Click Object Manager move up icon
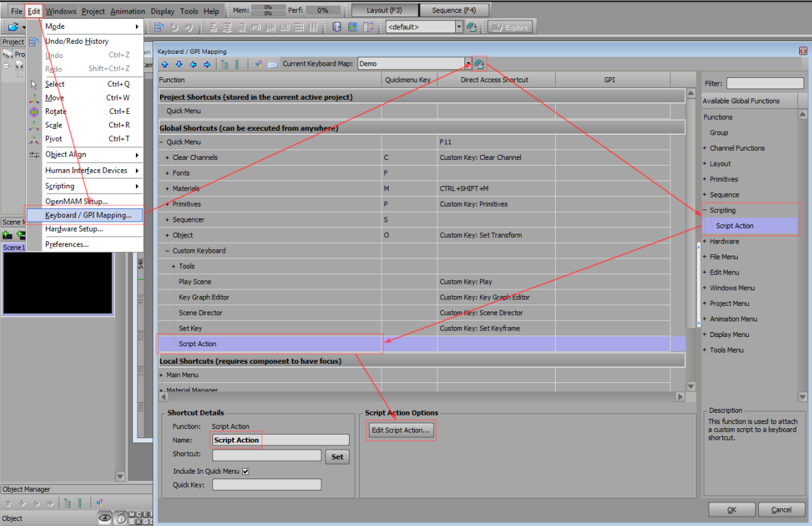Viewport: 812px width, 526px height. tap(8, 503)
